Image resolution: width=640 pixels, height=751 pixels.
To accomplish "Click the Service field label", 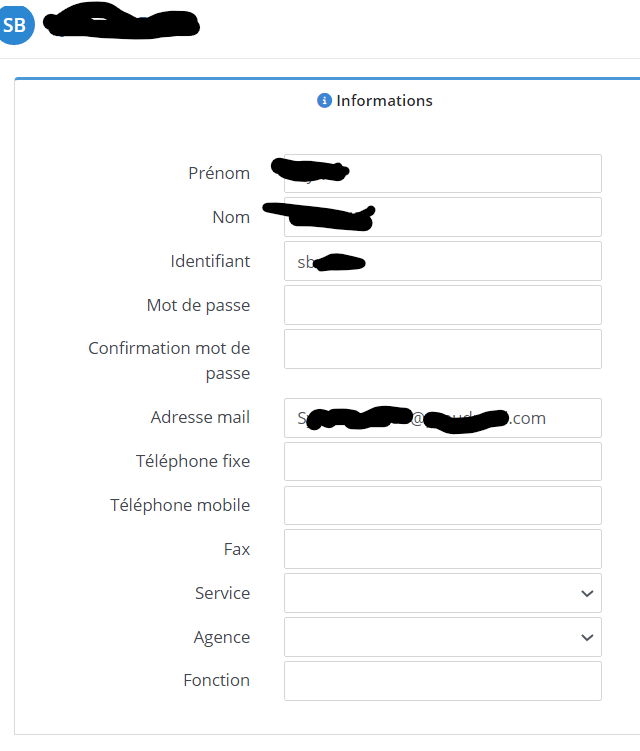I will coord(222,593).
